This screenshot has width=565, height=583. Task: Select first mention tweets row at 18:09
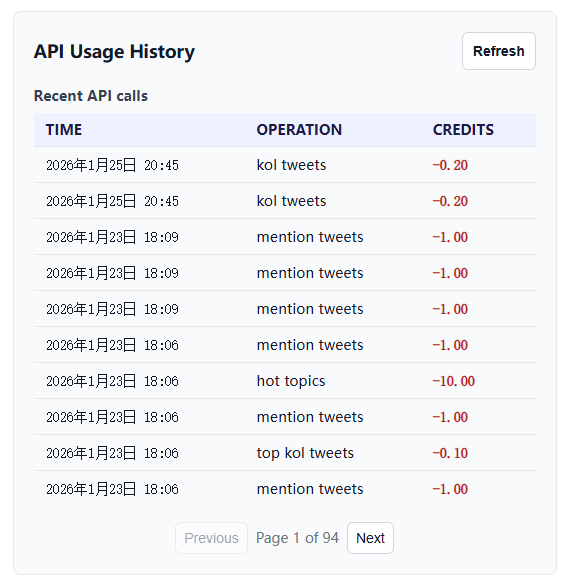point(285,237)
